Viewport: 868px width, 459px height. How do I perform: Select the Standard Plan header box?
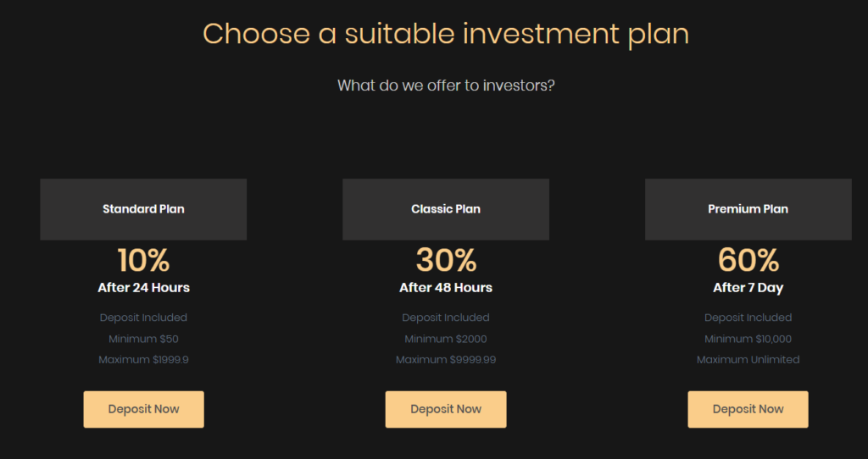tap(143, 209)
